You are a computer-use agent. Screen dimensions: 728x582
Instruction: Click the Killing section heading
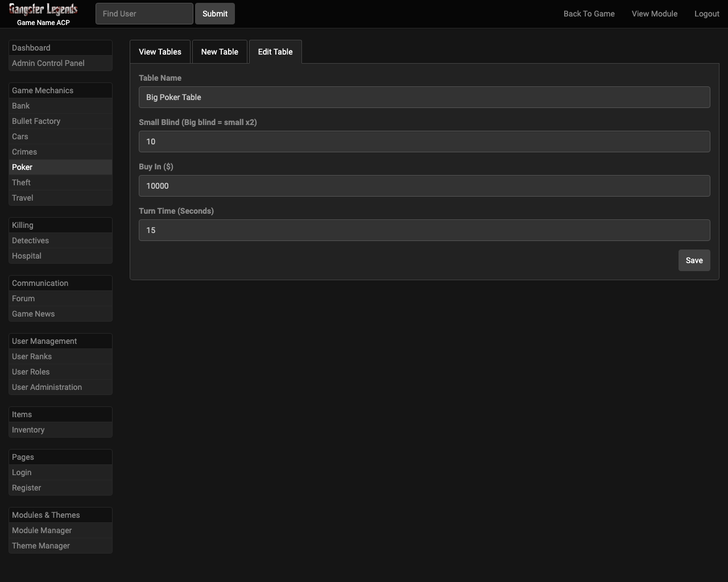(60, 225)
